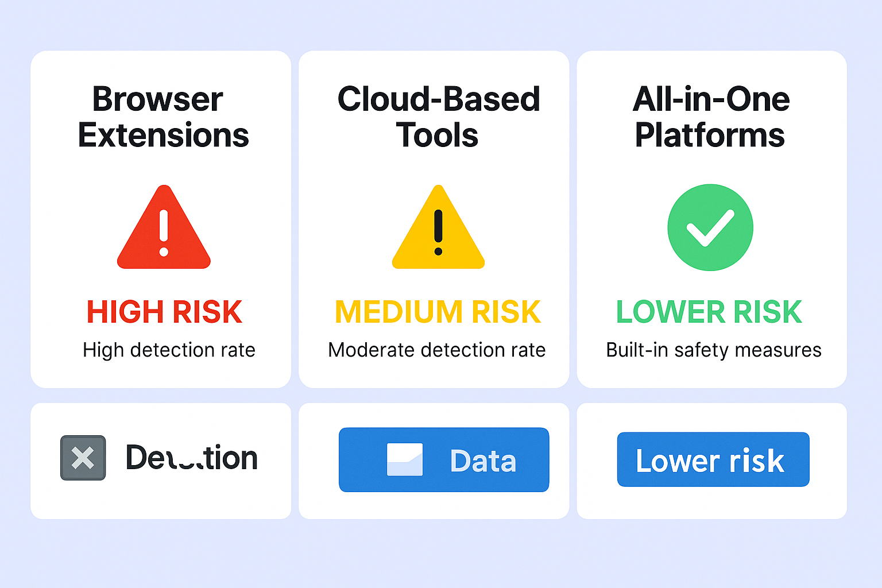The height and width of the screenshot is (588, 882).
Task: Click the partially hidden Detection text
Action: tap(192, 458)
